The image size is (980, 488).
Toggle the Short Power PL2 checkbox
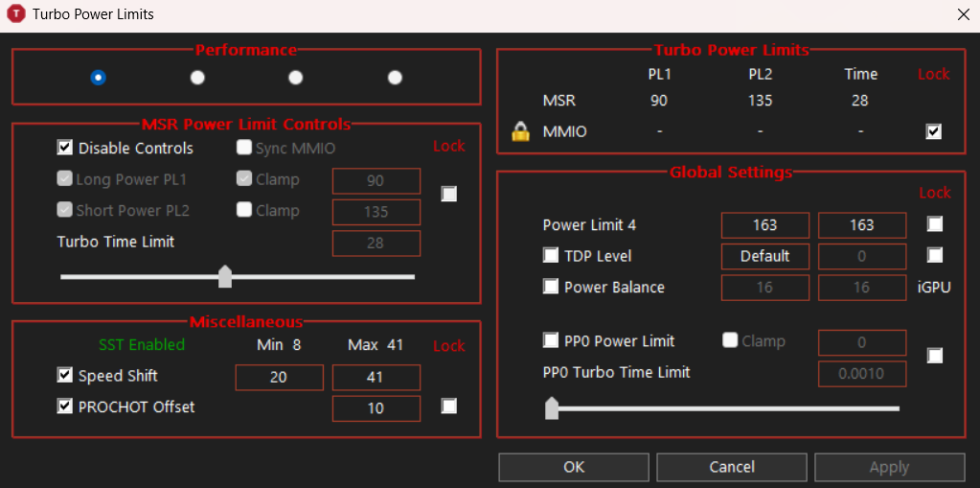(64, 211)
